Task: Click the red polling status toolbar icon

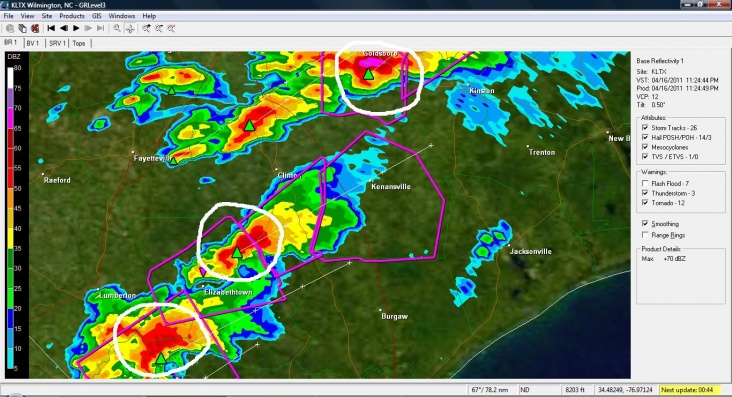Action: click(35, 28)
